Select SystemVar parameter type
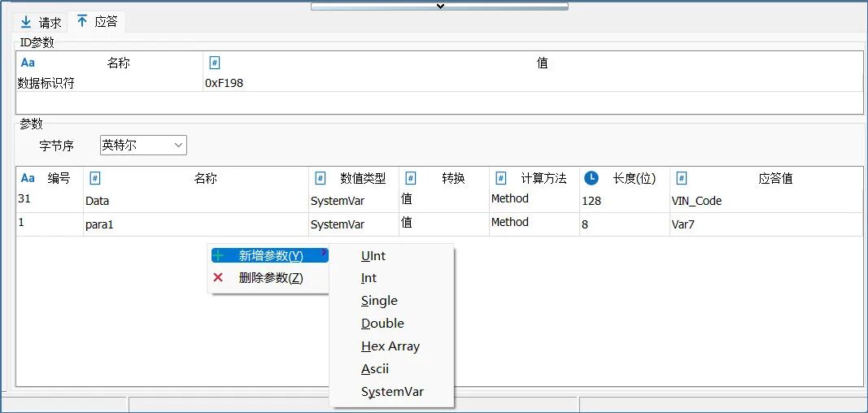 (x=392, y=391)
